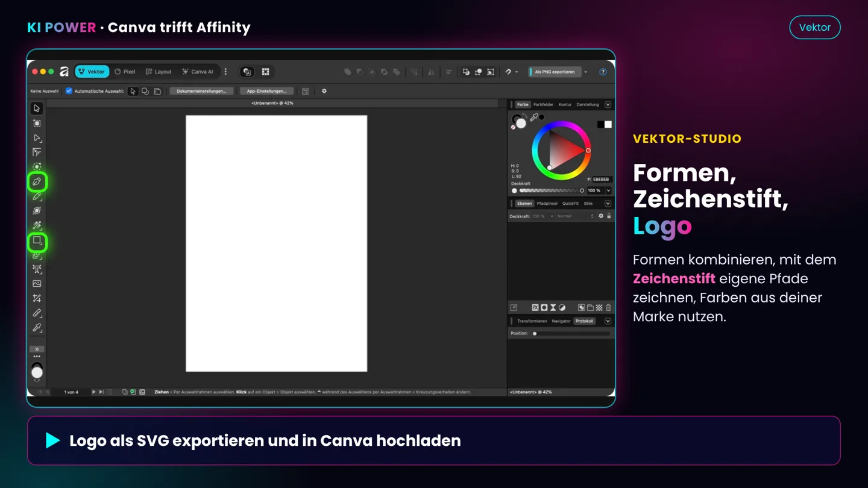The height and width of the screenshot is (488, 868).
Task: Select the Node tool
Action: (37, 138)
